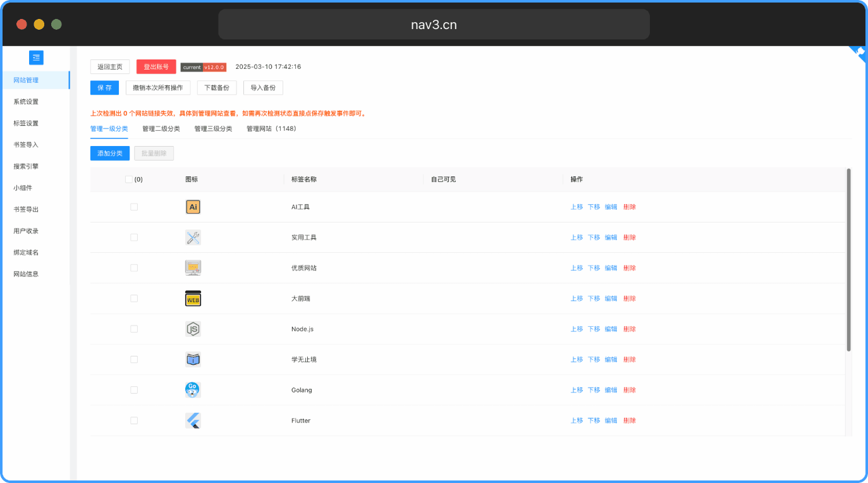The width and height of the screenshot is (868, 483).
Task: Click the blue 保存 button
Action: click(x=105, y=88)
